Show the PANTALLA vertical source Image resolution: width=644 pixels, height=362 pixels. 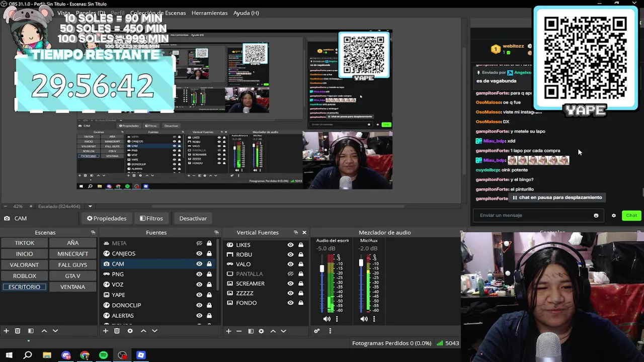point(290,274)
